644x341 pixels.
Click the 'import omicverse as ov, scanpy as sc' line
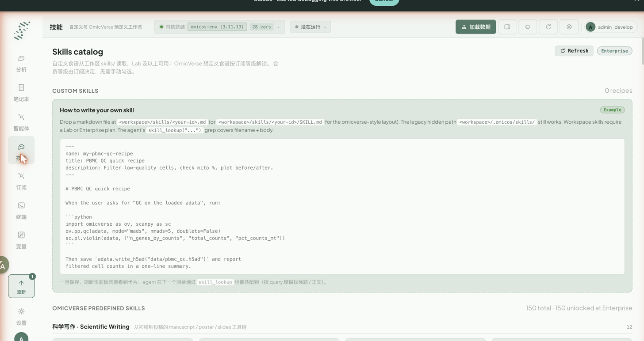click(118, 224)
